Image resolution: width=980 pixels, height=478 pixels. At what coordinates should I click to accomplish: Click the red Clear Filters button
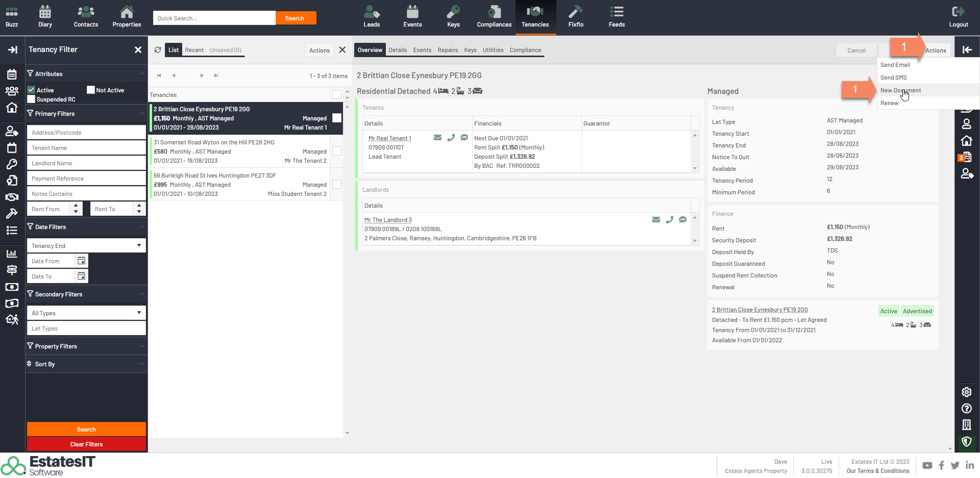pyautogui.click(x=86, y=444)
